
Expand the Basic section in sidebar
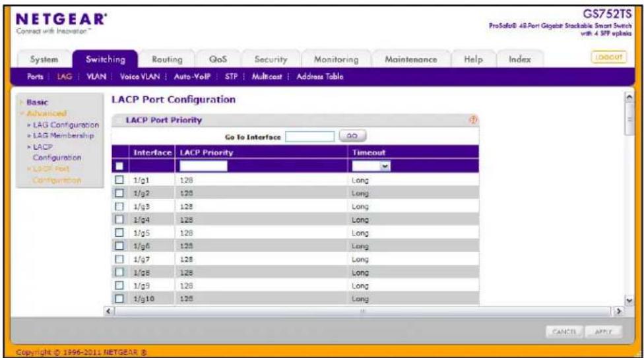(x=37, y=102)
